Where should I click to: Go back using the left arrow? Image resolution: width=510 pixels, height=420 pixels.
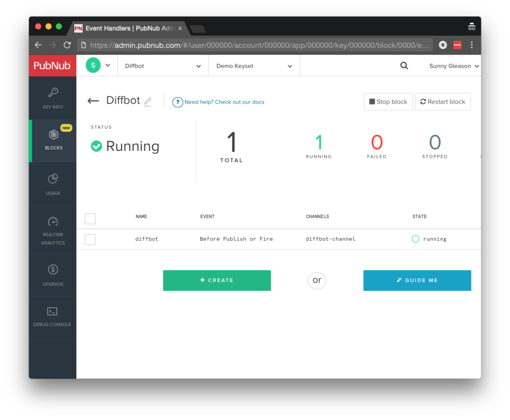click(93, 101)
